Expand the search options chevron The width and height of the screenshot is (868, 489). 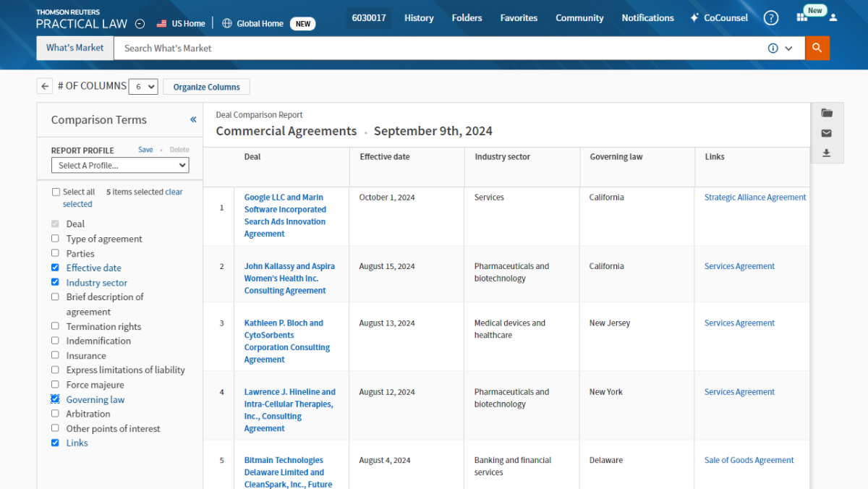click(x=788, y=48)
